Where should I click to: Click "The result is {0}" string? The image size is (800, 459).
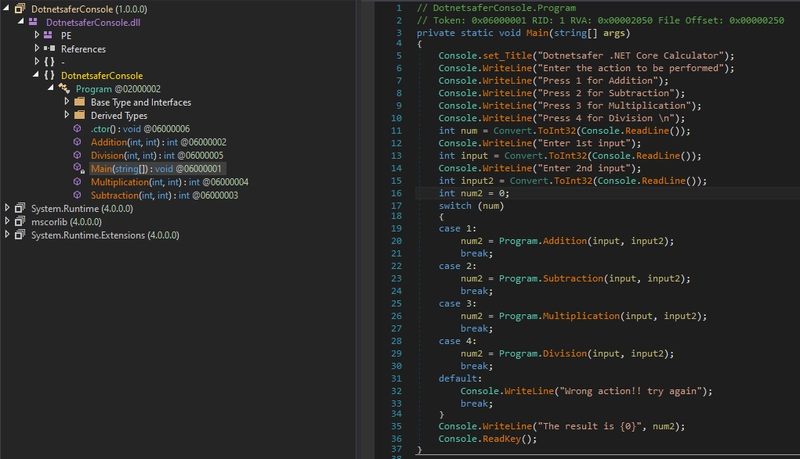[590, 426]
